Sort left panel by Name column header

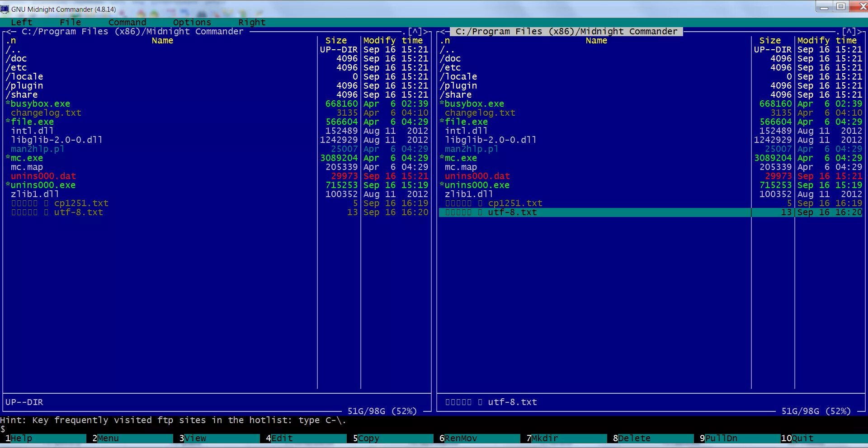point(162,41)
